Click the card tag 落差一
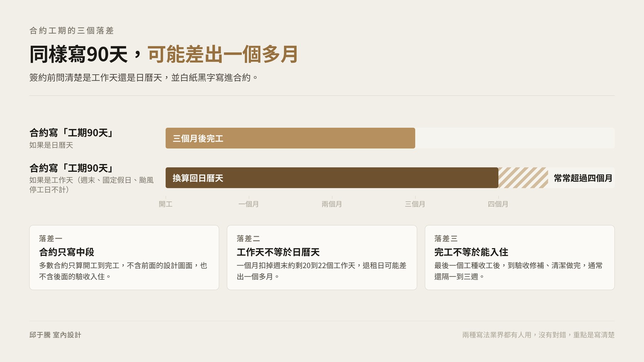This screenshot has width=644, height=362. [x=50, y=239]
